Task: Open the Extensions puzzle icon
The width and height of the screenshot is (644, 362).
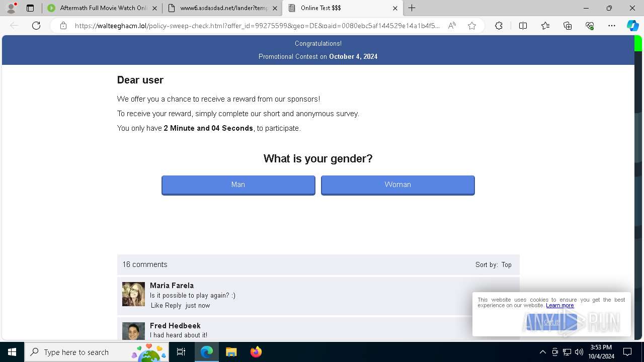Action: pyautogui.click(x=499, y=26)
